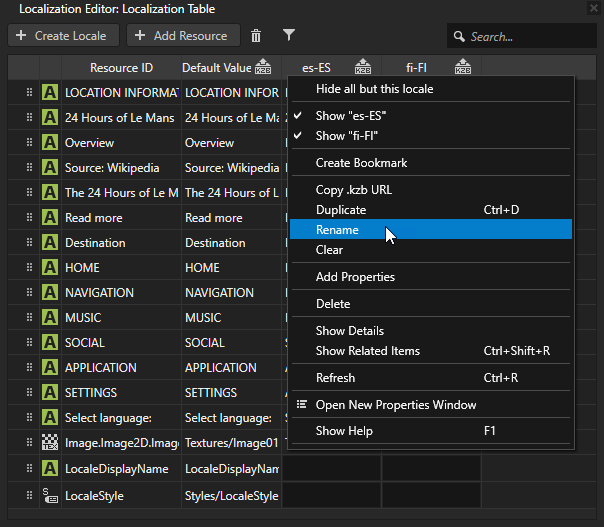Select Rename from the context menu

(x=337, y=230)
